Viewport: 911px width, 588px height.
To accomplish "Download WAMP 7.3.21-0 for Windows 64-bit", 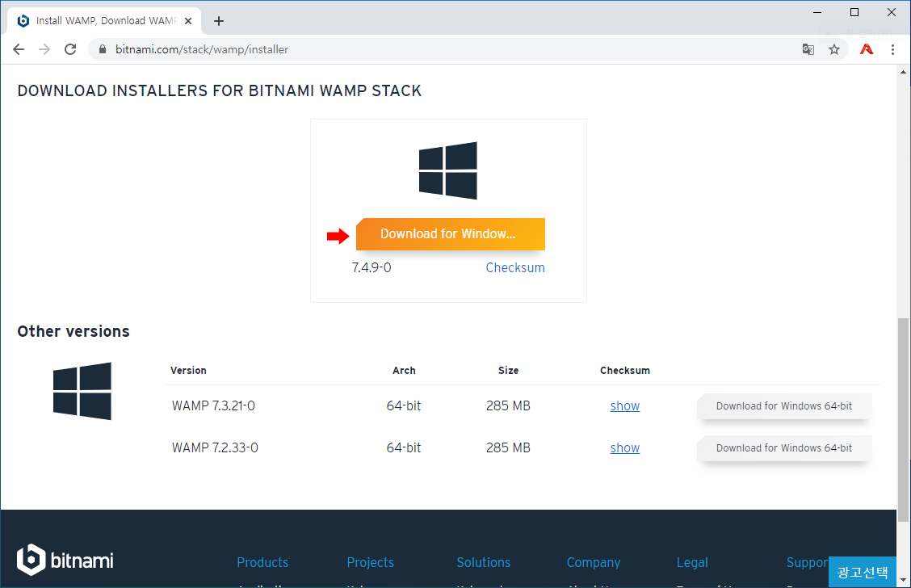I will click(784, 406).
